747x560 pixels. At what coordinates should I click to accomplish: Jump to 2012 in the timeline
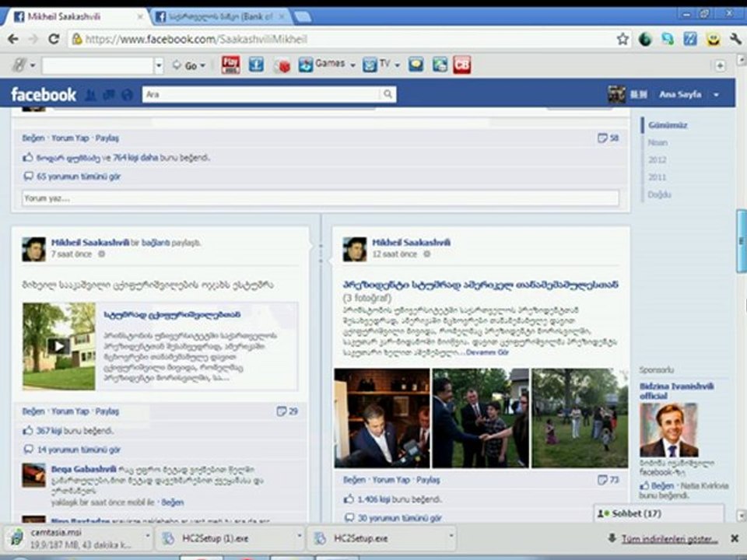(657, 160)
